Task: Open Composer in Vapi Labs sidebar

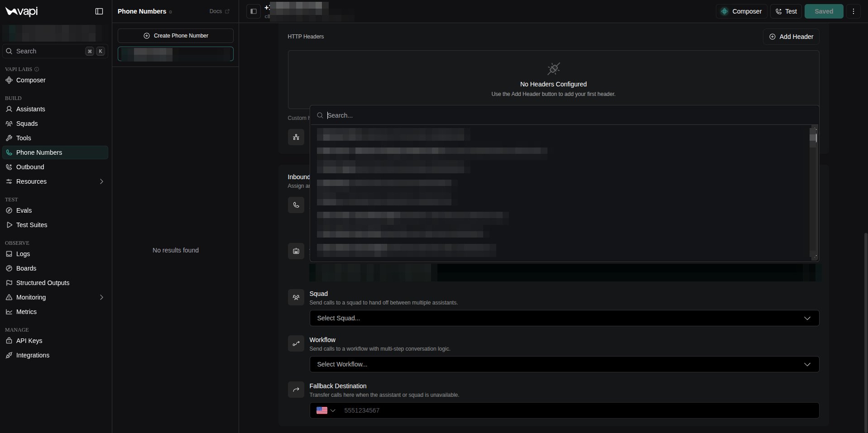Action: click(x=55, y=80)
